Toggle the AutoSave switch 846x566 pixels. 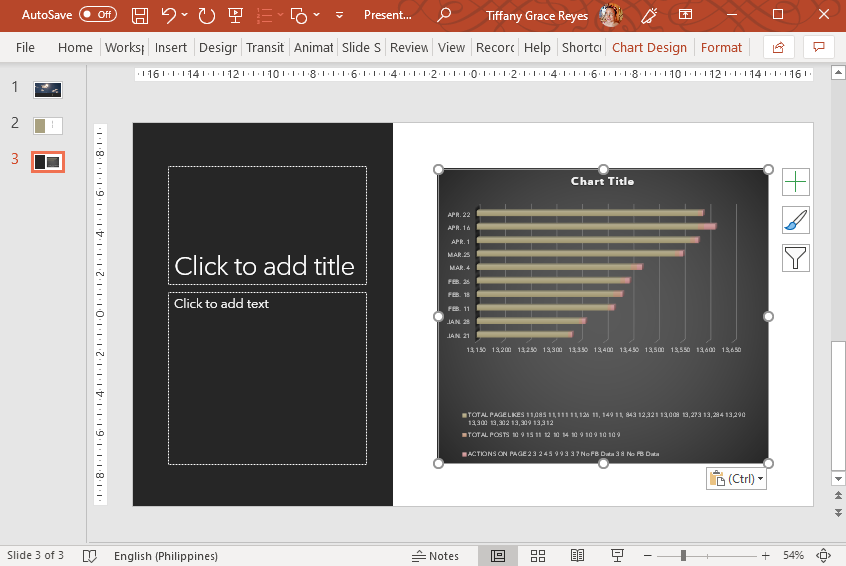(x=97, y=15)
